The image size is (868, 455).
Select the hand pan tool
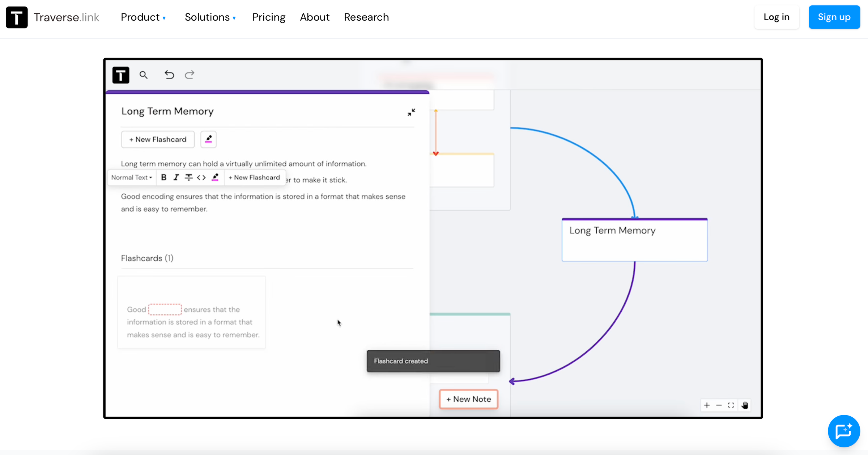tap(745, 405)
